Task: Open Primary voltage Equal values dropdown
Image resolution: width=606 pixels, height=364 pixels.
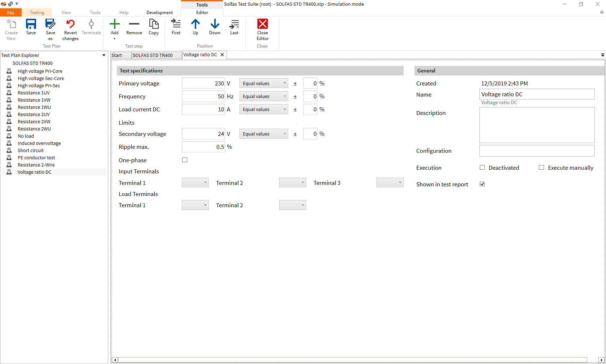Action: pos(264,83)
